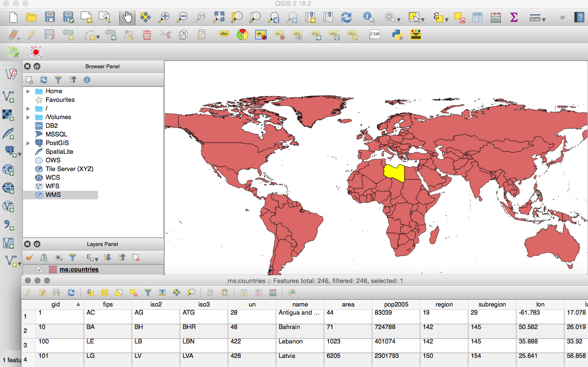Click the ms:countries layer color swatch
Screen dimensions: 588x367
[x=52, y=269]
